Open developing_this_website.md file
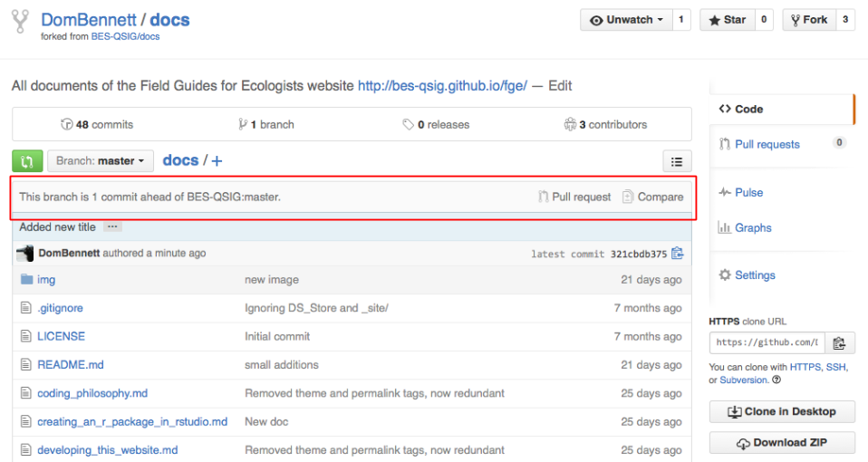 [108, 450]
